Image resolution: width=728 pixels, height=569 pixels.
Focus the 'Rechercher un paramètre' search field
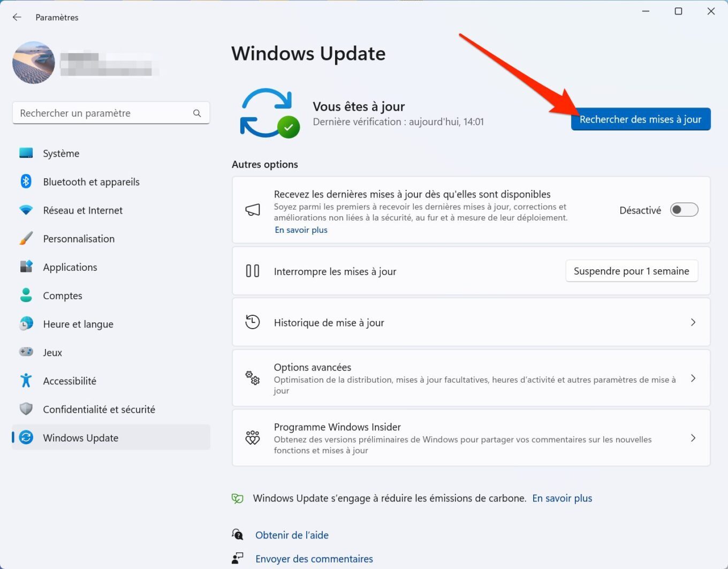pos(111,113)
